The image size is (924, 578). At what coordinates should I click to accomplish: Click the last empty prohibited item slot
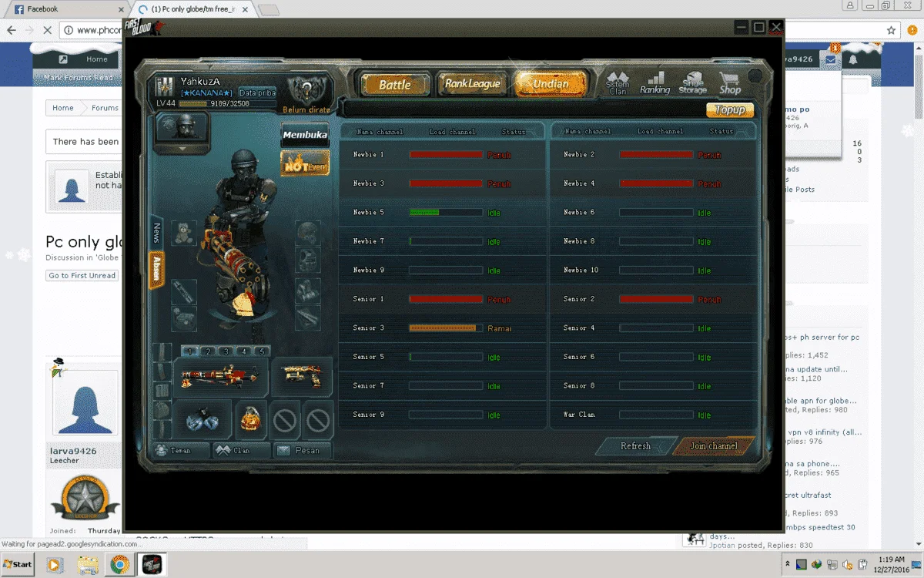(x=318, y=420)
